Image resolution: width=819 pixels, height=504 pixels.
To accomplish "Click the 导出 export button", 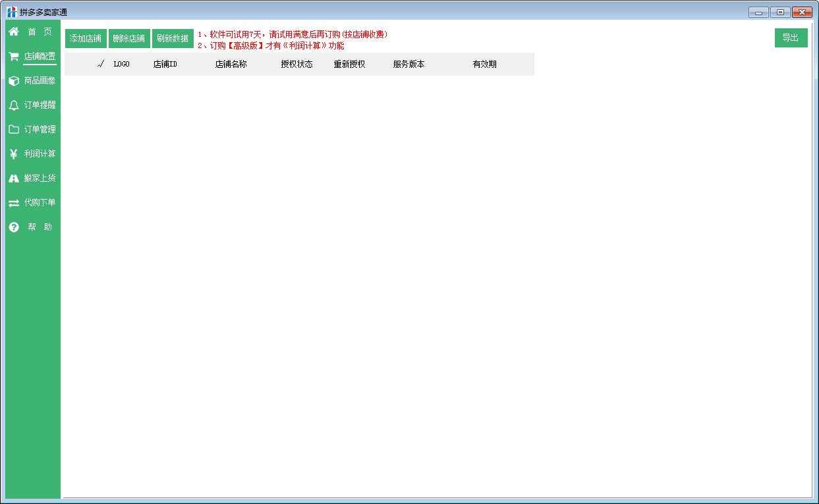I will point(791,38).
